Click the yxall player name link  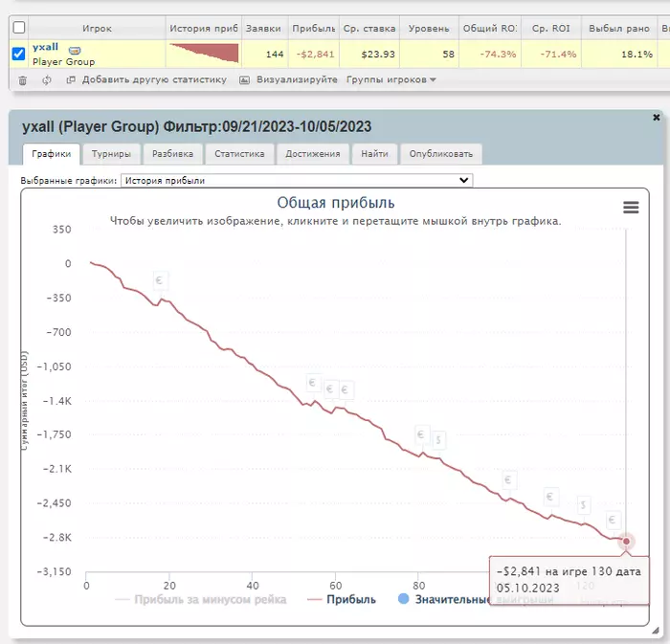(45, 47)
